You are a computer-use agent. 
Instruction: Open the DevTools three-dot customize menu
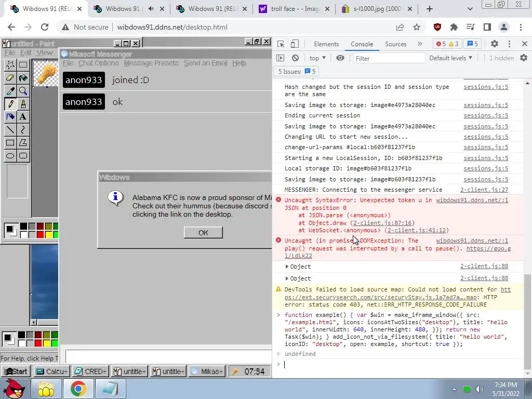(509, 44)
